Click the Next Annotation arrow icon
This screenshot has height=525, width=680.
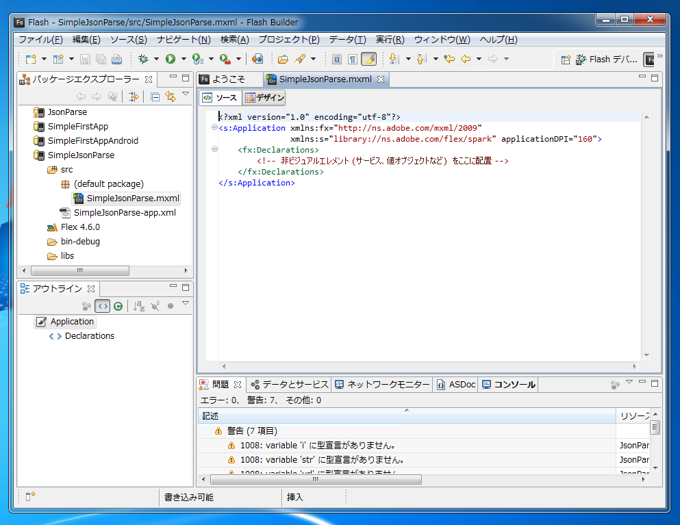click(x=394, y=59)
